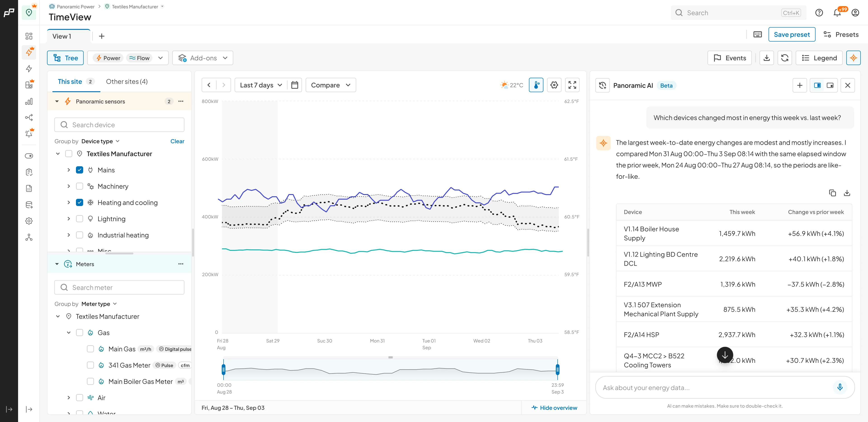Toggle temperature overlay thermometer button
This screenshot has width=868, height=422.
(536, 85)
